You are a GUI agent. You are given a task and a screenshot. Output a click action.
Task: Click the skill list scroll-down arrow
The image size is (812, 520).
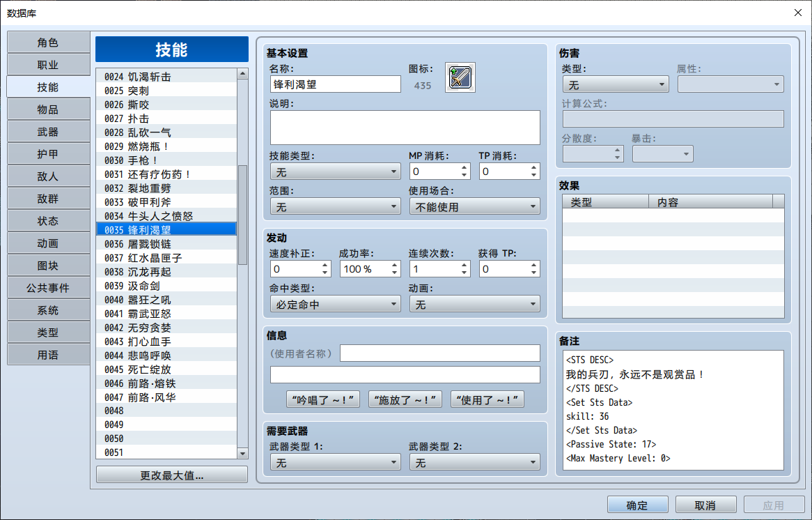[x=242, y=453]
